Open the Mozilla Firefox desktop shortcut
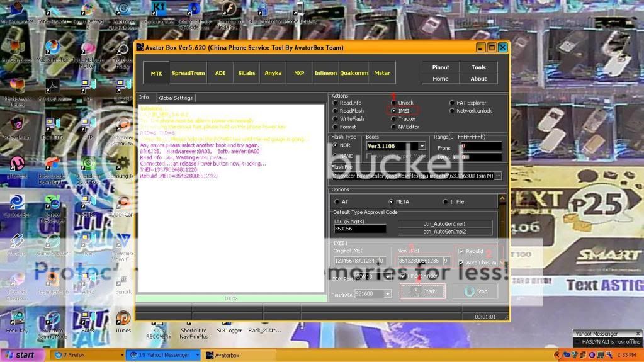 52,50
